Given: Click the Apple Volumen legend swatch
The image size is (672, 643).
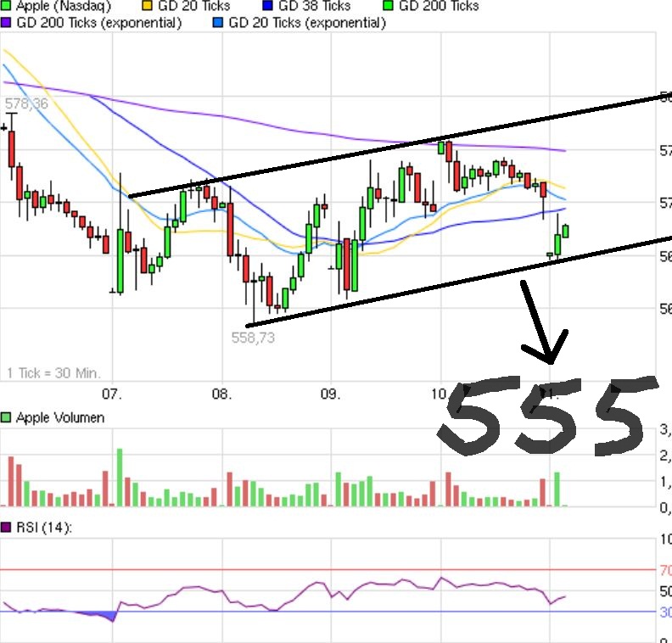Looking at the screenshot, I should pos(6,417).
